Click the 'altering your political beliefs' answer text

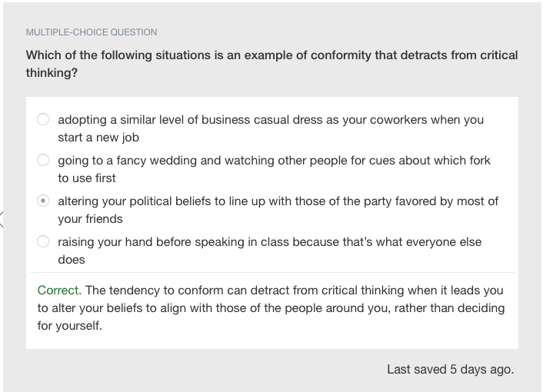(278, 210)
